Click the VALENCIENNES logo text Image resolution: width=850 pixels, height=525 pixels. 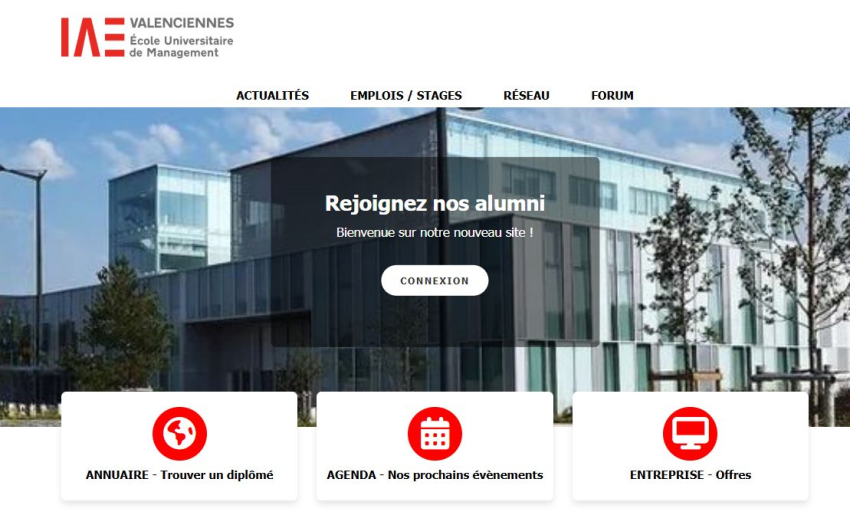[182, 23]
